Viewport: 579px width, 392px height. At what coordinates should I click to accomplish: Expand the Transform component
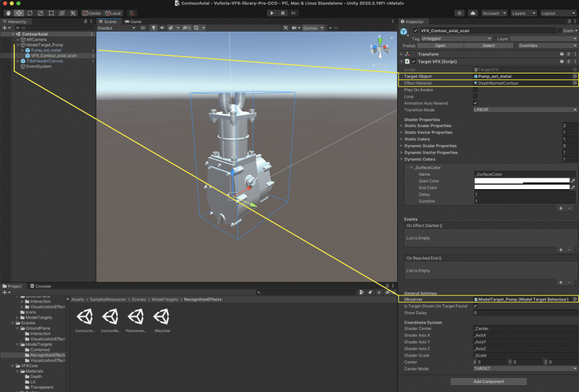pos(401,54)
